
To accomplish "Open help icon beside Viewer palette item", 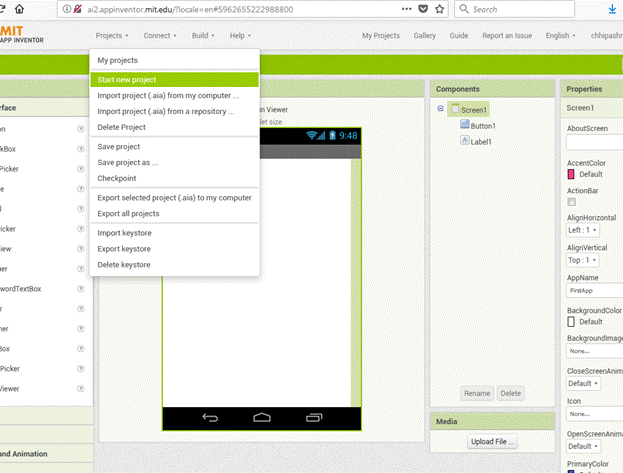I will (81, 388).
